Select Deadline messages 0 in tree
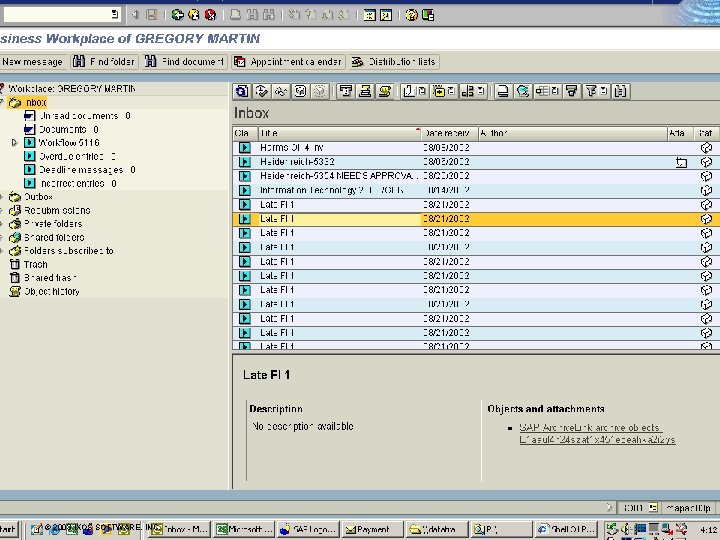 point(87,170)
